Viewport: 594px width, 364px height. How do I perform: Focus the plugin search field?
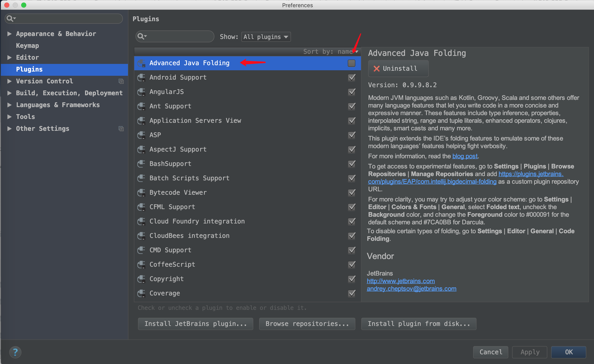point(175,36)
